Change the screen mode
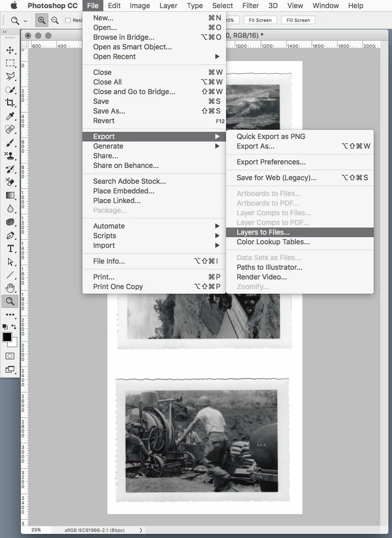 tap(10, 370)
